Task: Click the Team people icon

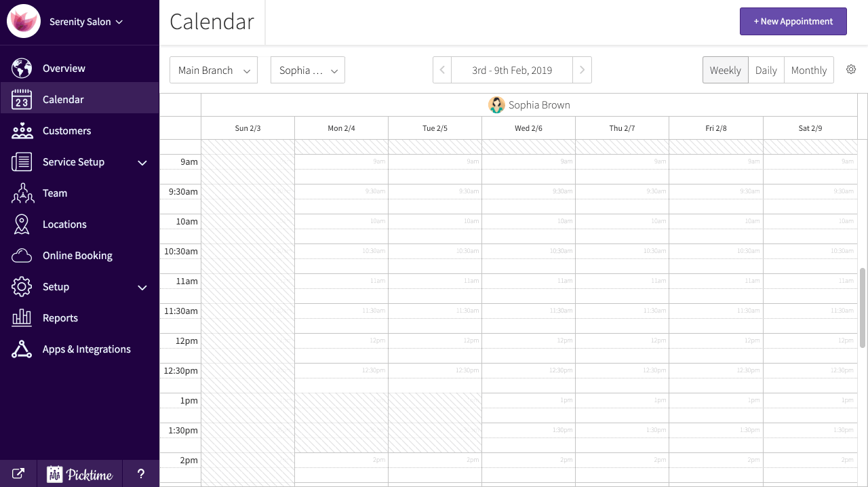Action: pyautogui.click(x=22, y=193)
